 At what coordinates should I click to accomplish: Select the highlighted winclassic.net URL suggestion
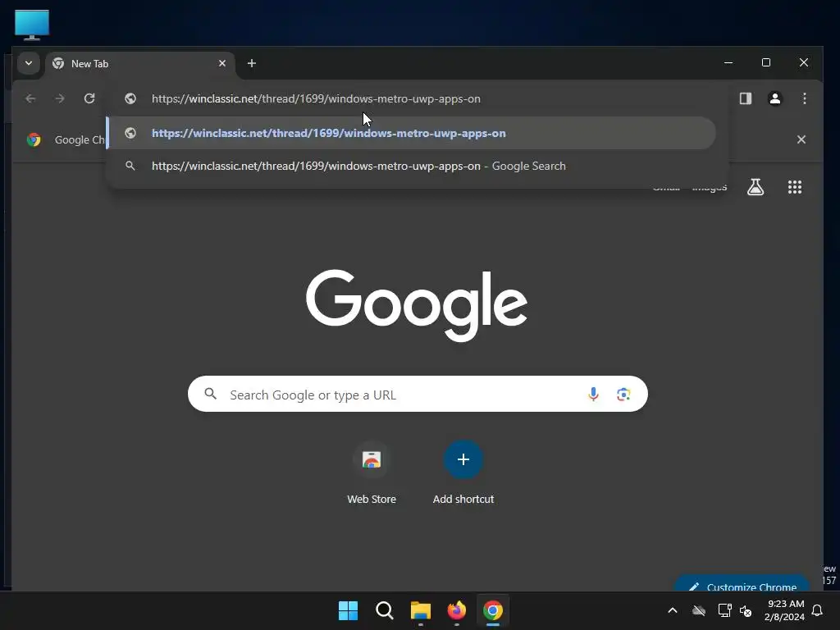click(411, 134)
